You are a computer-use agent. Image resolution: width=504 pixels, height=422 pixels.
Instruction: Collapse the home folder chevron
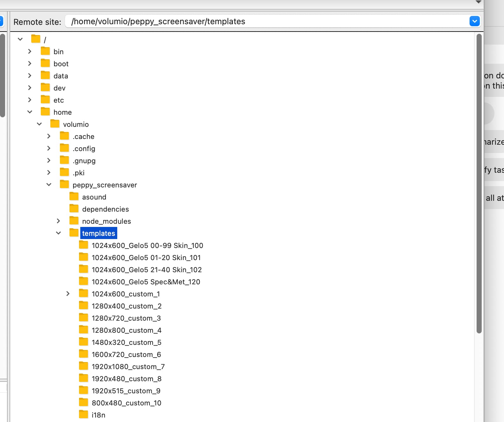pos(30,112)
